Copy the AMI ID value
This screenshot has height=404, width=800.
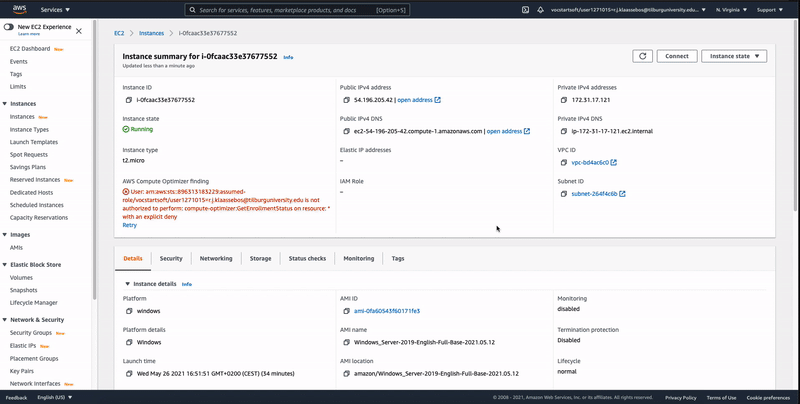[x=345, y=311]
